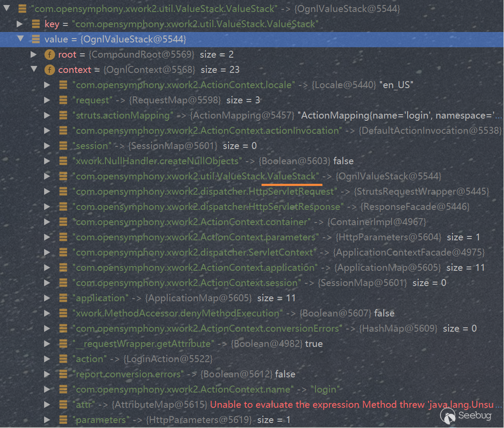The width and height of the screenshot is (504, 428).
Task: Select the Boolean@5603 false value
Action: pyautogui.click(x=306, y=161)
